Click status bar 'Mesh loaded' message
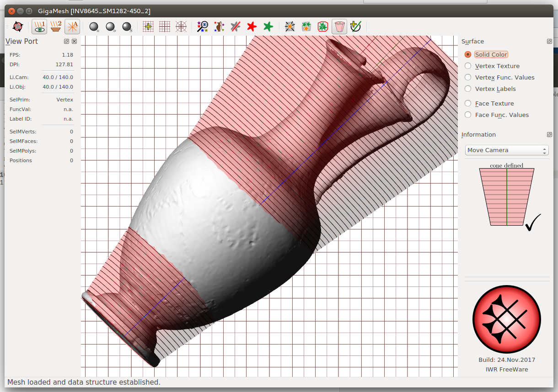 coord(84,382)
